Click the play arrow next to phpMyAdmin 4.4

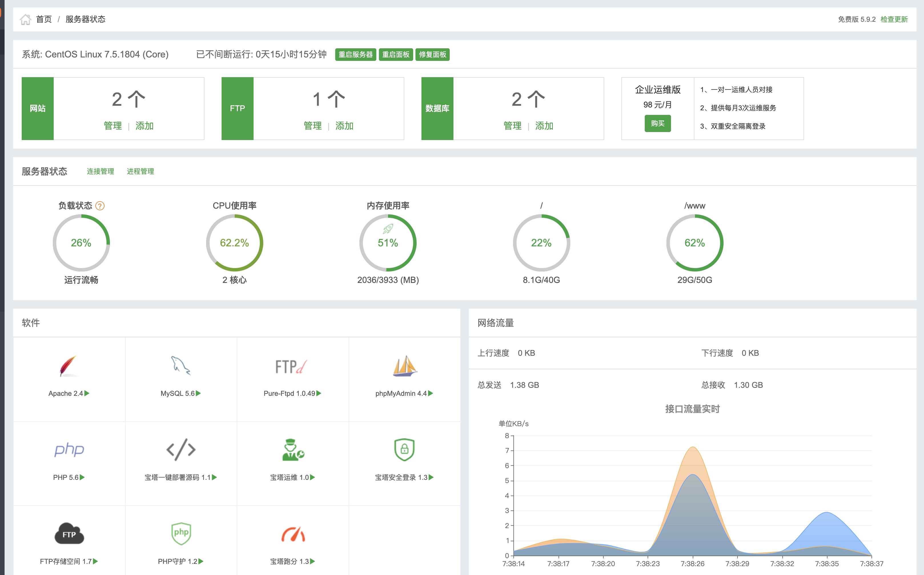tap(431, 393)
